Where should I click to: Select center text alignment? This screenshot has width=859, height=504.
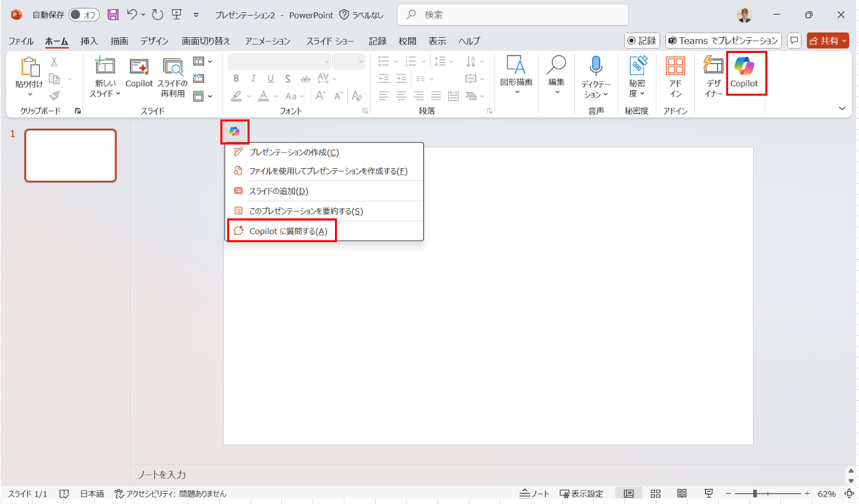[x=401, y=96]
